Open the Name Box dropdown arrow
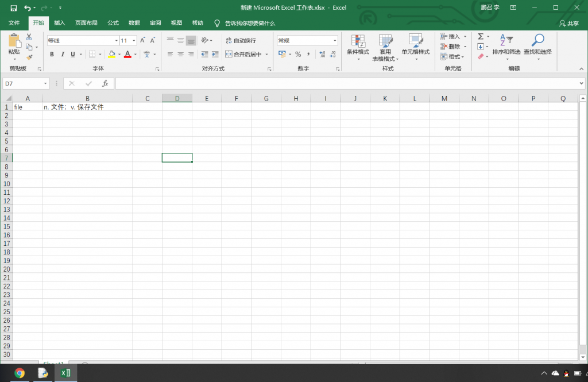Screen dimensions: 588x382 pyautogui.click(x=45, y=84)
